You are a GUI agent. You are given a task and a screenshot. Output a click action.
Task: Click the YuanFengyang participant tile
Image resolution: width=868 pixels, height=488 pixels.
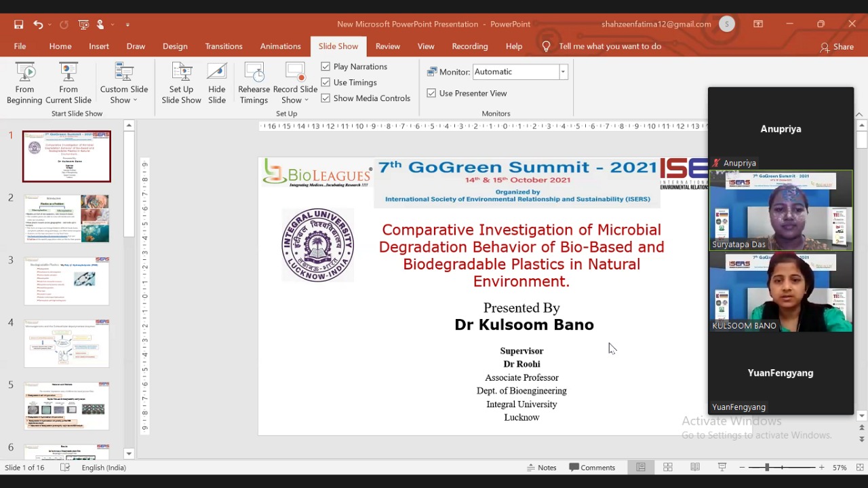(x=781, y=373)
